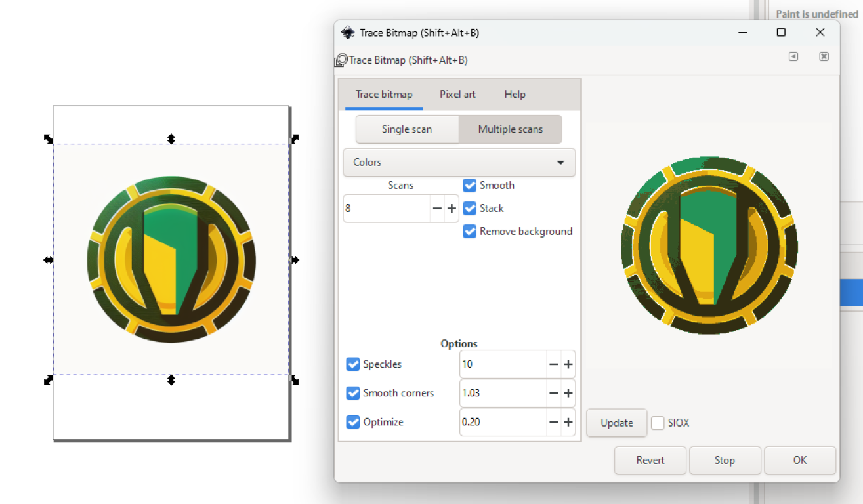Click the right-middle skew handle on canvas
This screenshot has width=863, height=504.
pos(295,260)
